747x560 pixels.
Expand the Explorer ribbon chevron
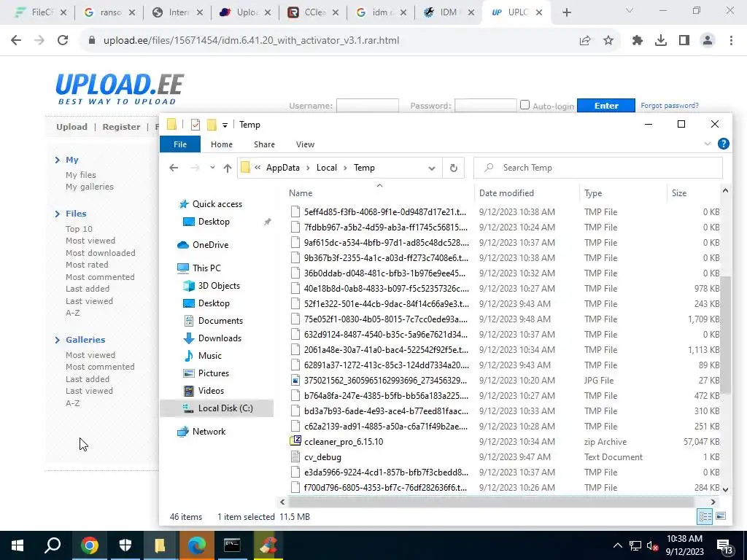(708, 144)
